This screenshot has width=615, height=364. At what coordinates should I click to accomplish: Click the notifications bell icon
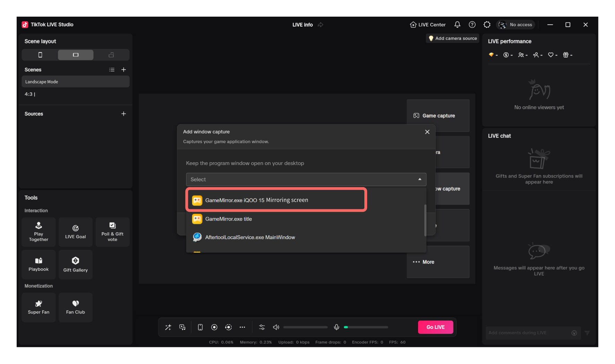click(x=457, y=25)
